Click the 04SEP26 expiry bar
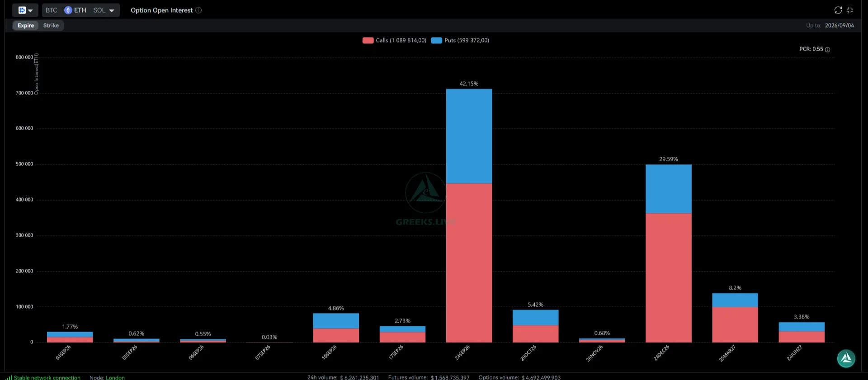This screenshot has height=380, width=868. point(70,337)
